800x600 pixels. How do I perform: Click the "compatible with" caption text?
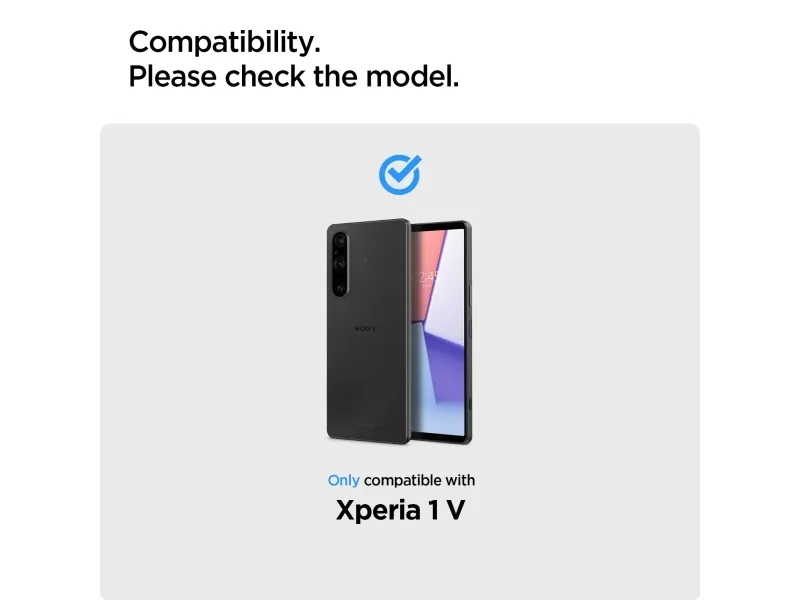point(419,480)
